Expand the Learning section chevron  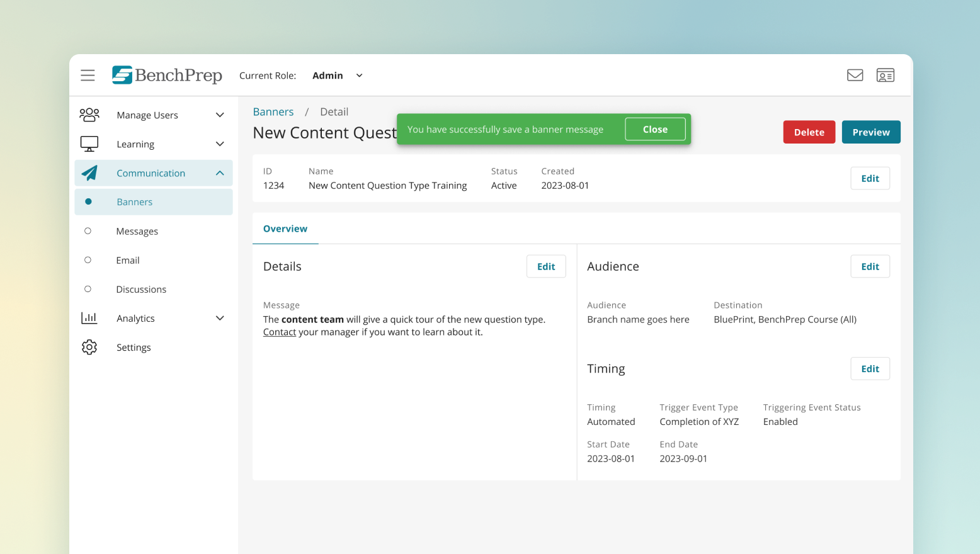(220, 144)
